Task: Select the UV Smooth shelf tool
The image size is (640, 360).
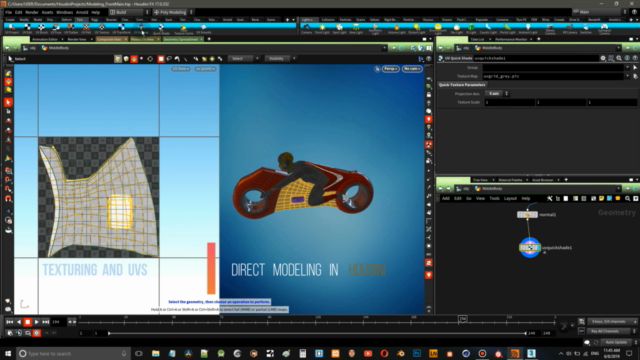Action: coord(204,29)
